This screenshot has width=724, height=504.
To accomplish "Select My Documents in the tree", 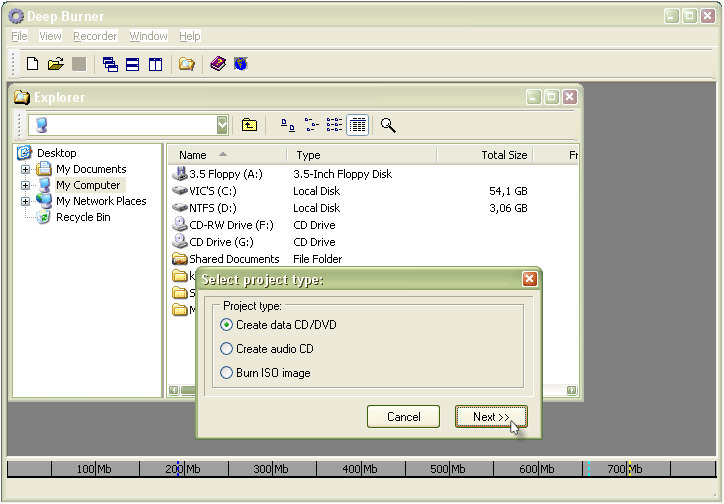I will coord(91,169).
